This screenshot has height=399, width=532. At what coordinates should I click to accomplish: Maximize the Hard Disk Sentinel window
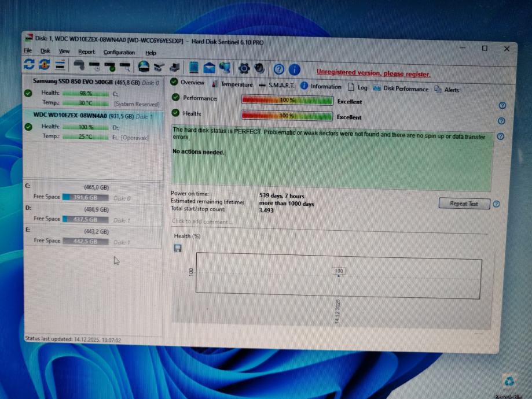point(485,48)
